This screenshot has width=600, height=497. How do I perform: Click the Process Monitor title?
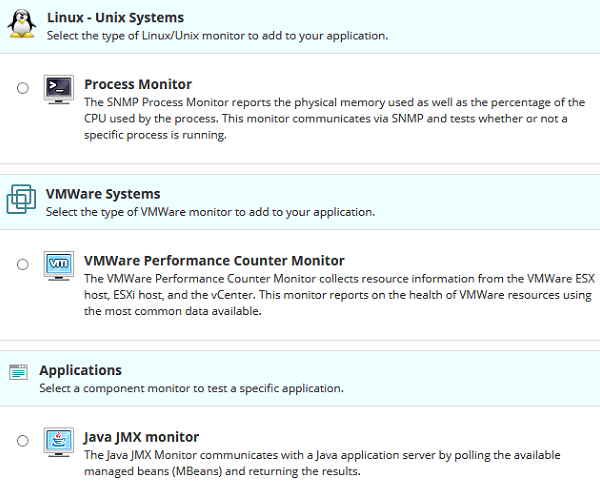click(x=138, y=84)
